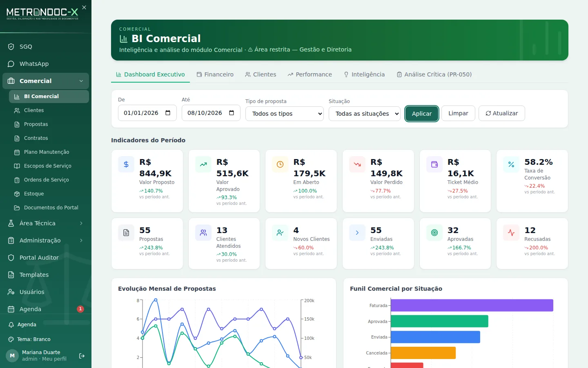This screenshot has height=368, width=588.
Task: Open Documentos do Portal folder icon
Action: (x=17, y=208)
